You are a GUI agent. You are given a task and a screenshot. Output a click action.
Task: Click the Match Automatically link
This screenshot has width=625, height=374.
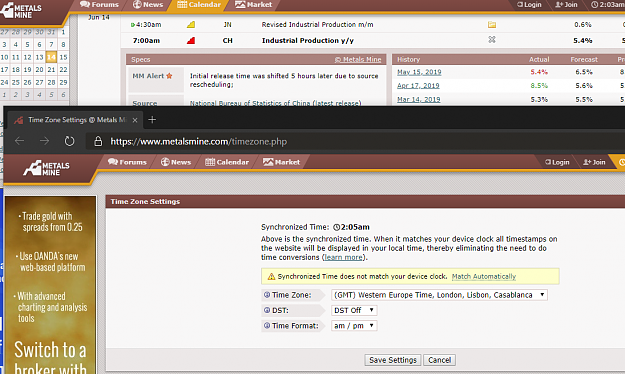(483, 276)
